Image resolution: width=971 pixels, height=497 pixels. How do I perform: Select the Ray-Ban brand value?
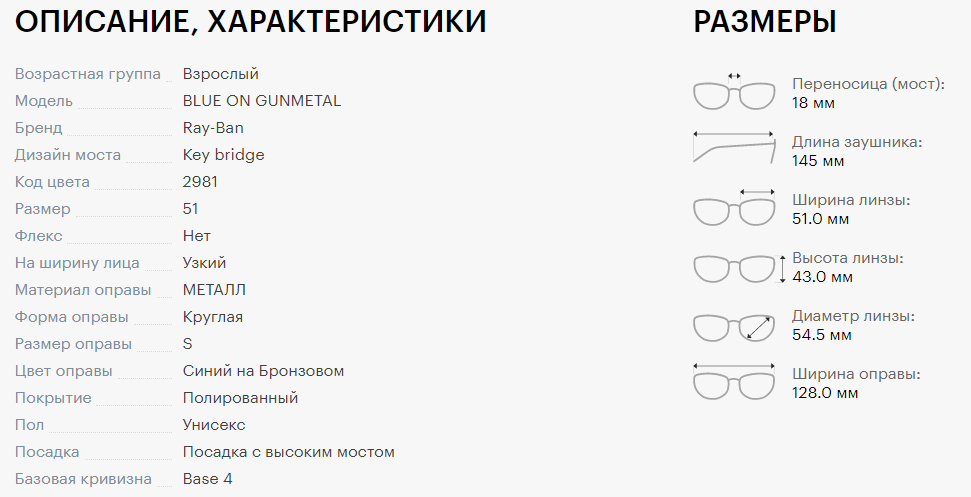(x=213, y=127)
